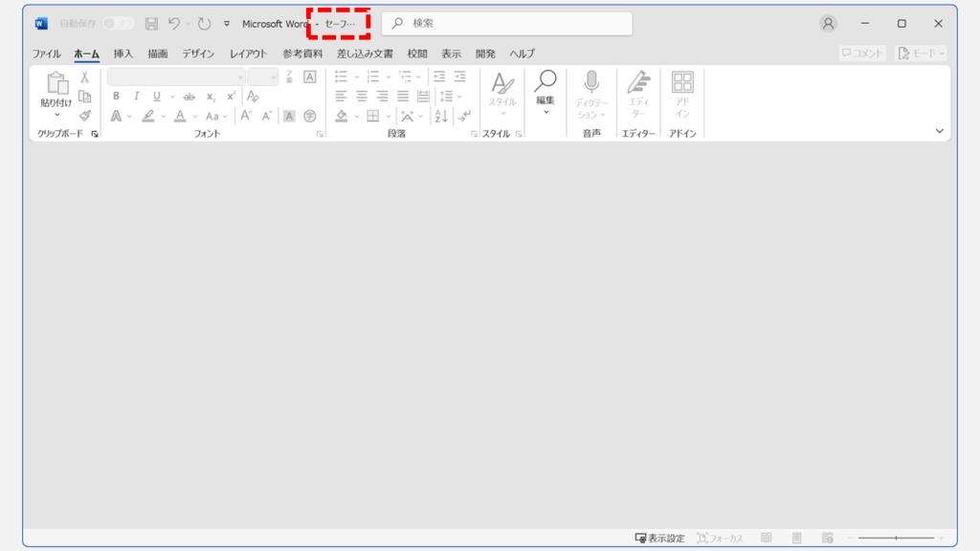Open the File (ファイル) tab
Screen dimensions: 980x551
[x=46, y=54]
